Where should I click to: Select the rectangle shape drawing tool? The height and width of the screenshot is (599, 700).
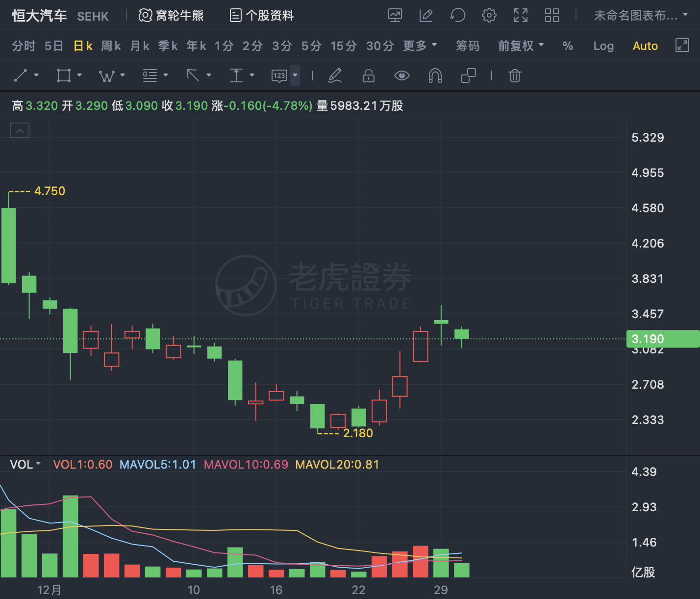(x=64, y=75)
